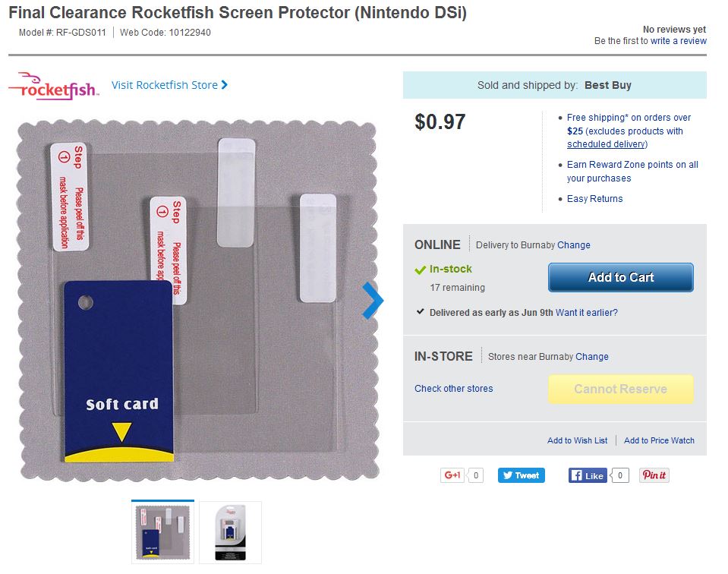Click the Cannot Reserve button
This screenshot has width=728, height=574.
tap(620, 389)
